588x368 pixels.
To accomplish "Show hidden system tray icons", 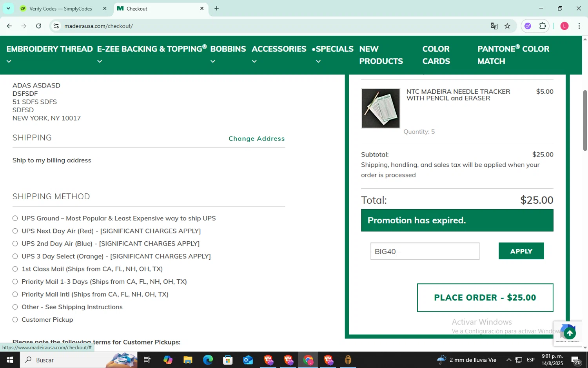I will 508,360.
